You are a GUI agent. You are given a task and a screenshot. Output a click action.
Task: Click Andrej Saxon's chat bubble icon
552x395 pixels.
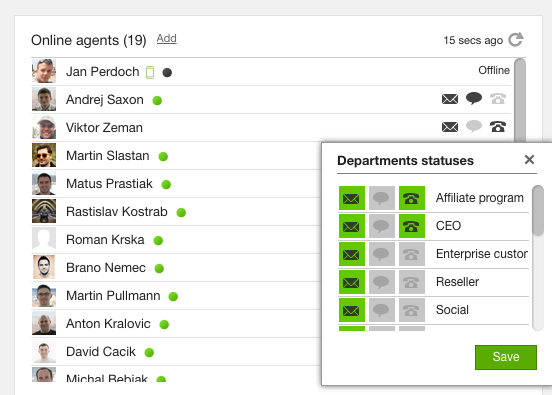474,99
